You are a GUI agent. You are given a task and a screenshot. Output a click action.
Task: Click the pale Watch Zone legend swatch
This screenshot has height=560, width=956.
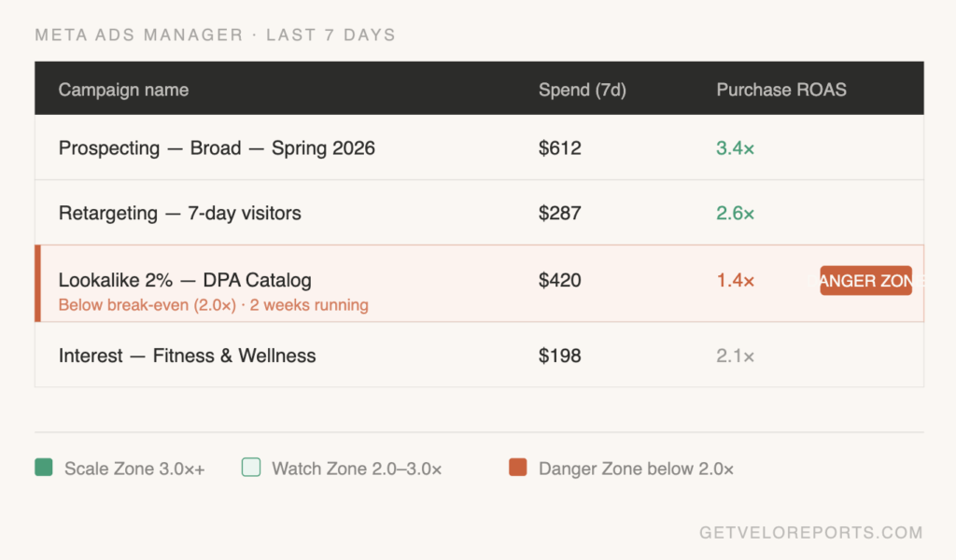click(250, 468)
